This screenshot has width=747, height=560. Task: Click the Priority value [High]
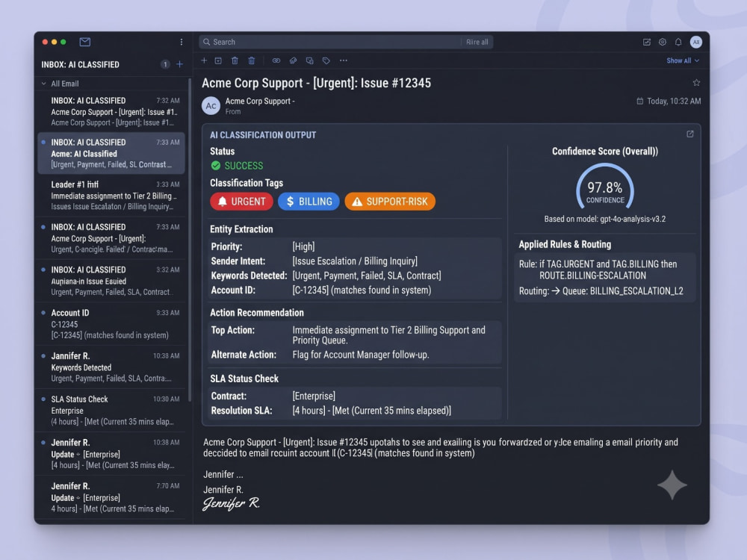(x=303, y=246)
